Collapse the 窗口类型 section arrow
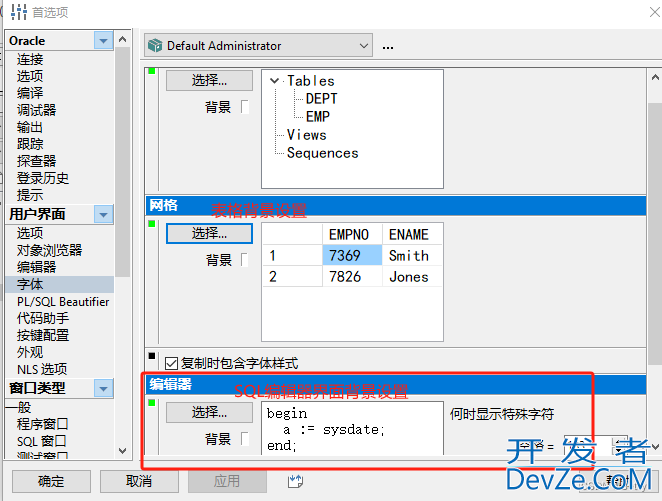This screenshot has width=662, height=501. click(x=103, y=388)
